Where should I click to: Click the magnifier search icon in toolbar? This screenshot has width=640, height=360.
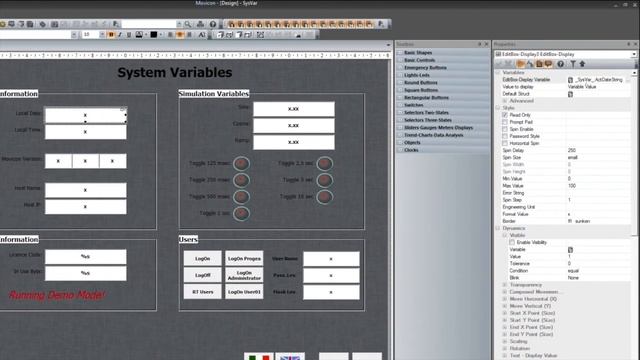click(x=188, y=24)
